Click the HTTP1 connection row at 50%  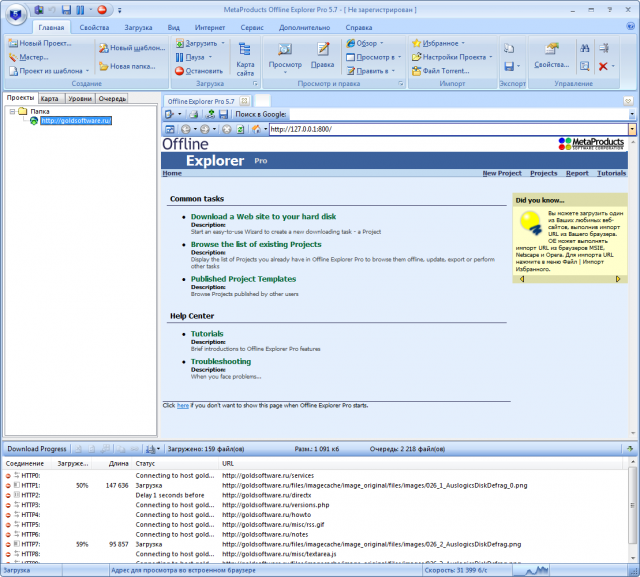point(314,486)
